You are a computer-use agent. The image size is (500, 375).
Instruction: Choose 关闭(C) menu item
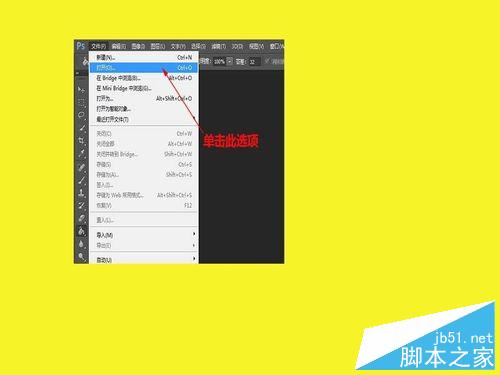coord(144,134)
